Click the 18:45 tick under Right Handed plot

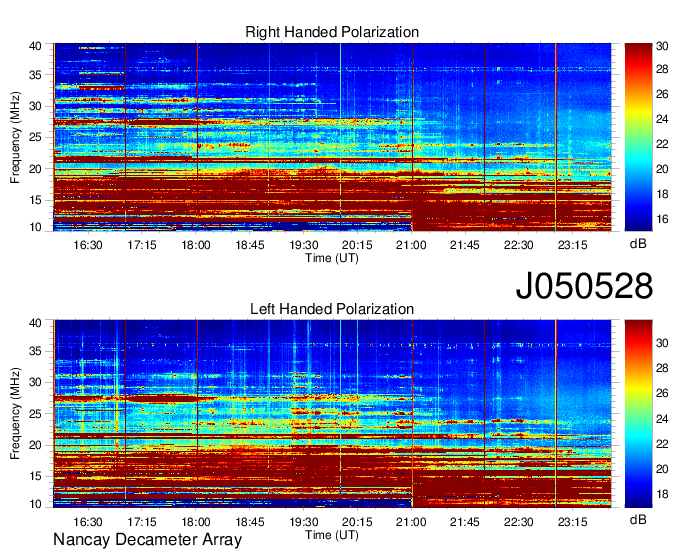pyautogui.click(x=250, y=245)
